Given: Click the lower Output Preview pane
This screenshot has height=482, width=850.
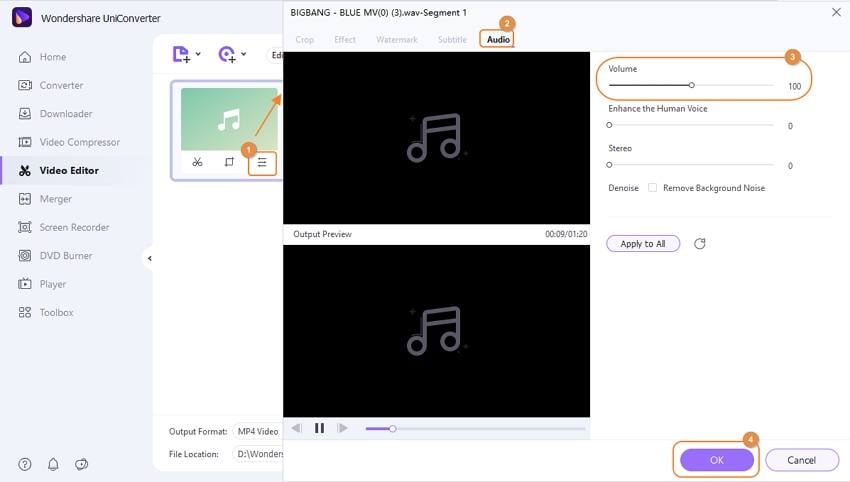Looking at the screenshot, I should [x=436, y=331].
